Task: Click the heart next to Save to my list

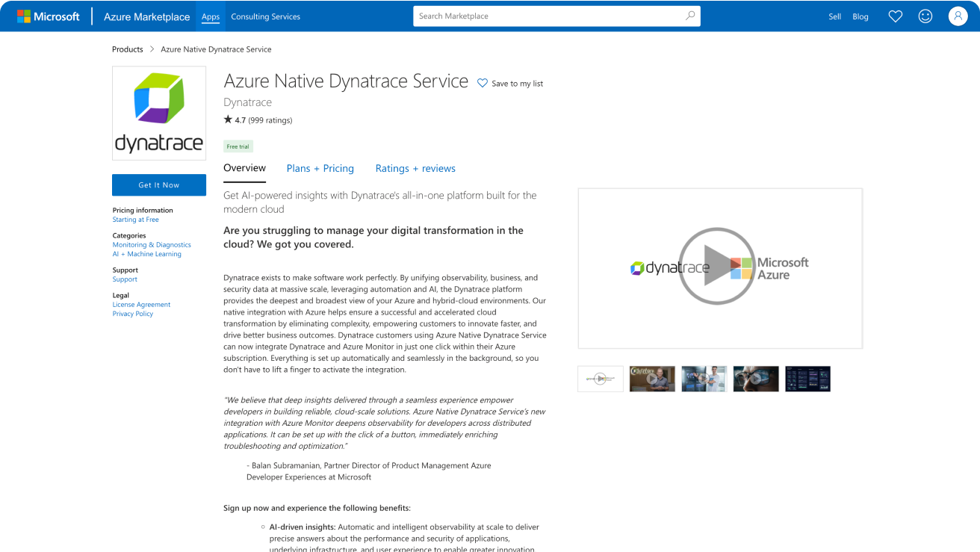Action: point(483,84)
